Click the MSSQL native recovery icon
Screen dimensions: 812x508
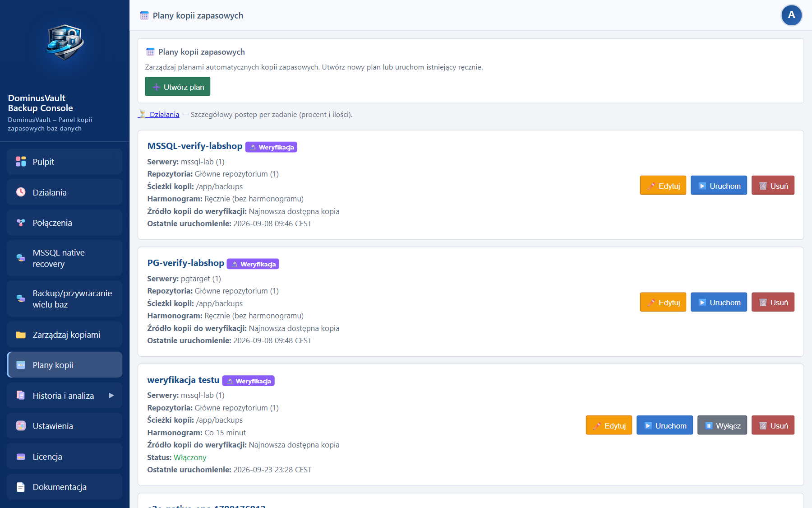tap(21, 258)
